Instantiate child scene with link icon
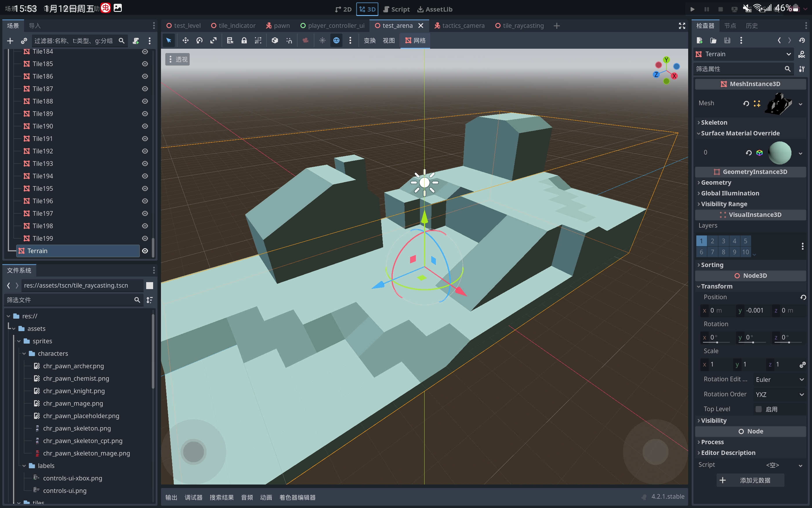The width and height of the screenshot is (812, 508). click(24, 41)
